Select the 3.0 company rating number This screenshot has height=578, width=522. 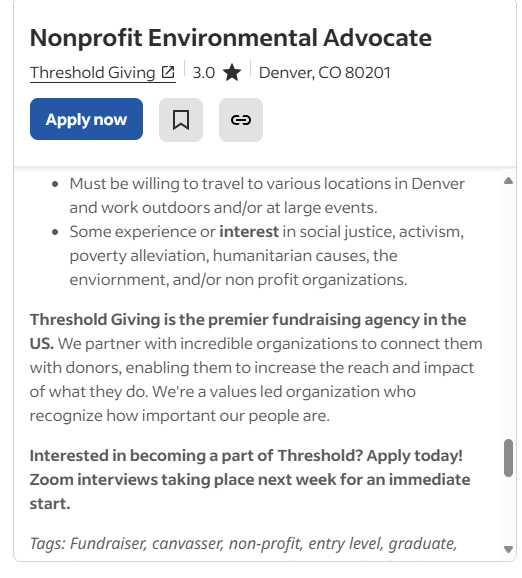tap(204, 73)
